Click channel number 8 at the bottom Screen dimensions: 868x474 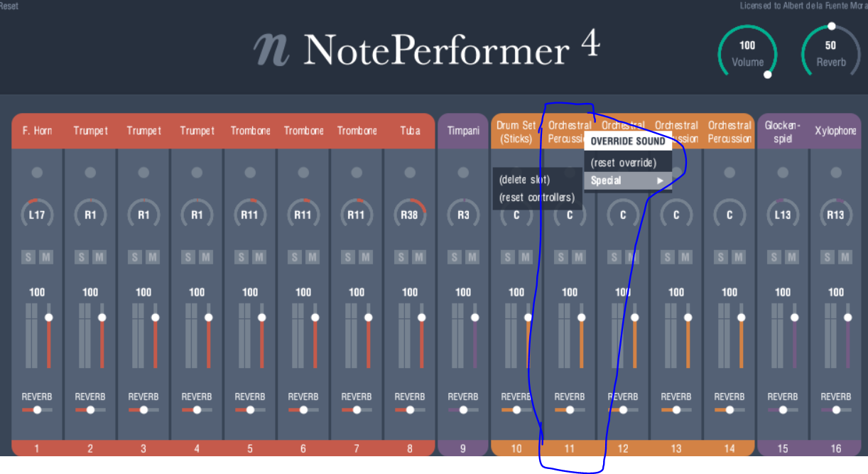click(410, 448)
